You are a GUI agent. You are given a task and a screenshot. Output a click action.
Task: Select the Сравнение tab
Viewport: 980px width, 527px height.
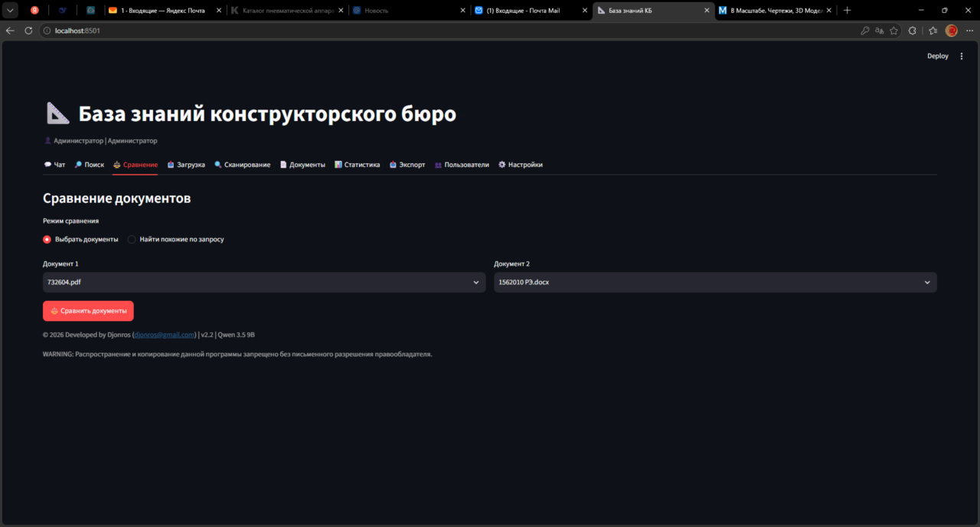point(135,165)
